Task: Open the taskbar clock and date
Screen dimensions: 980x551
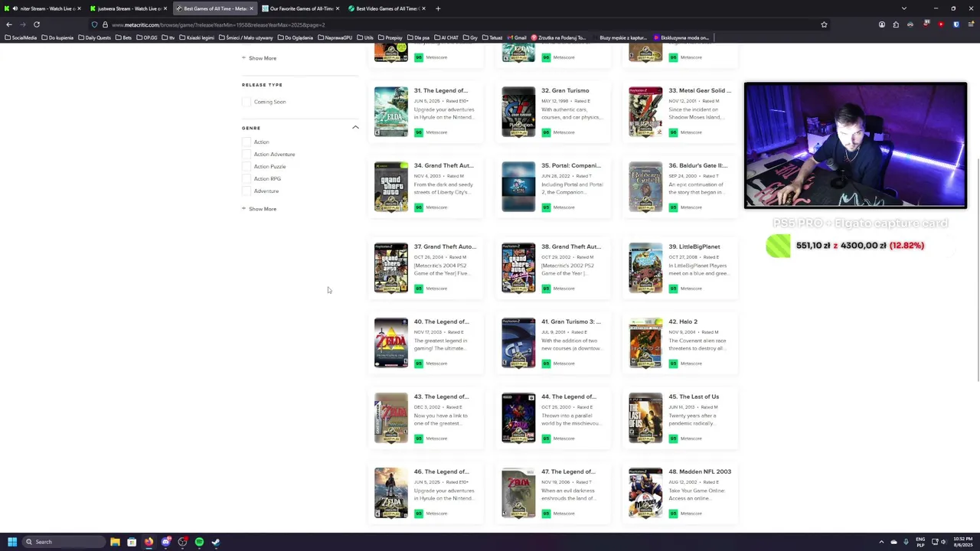Action: [x=963, y=542]
